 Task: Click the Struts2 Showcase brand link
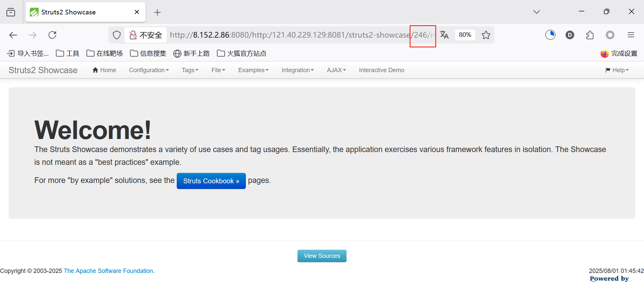coord(43,70)
